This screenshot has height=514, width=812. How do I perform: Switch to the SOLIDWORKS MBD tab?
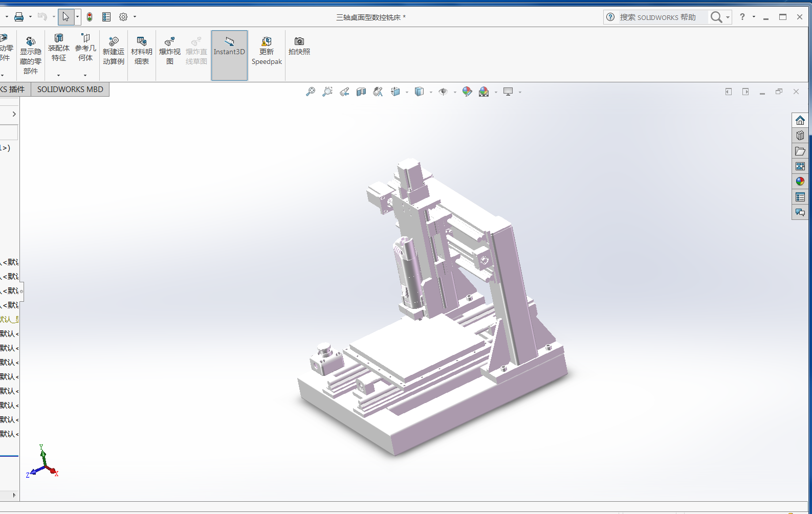point(70,90)
